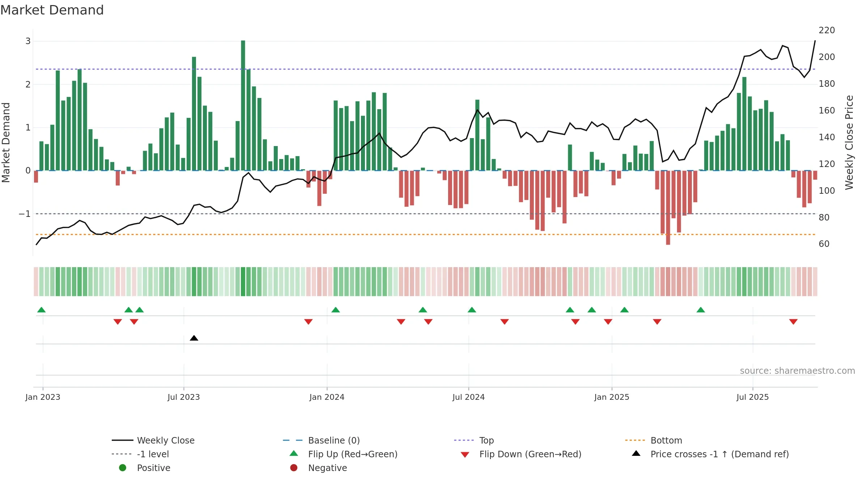This screenshot has width=868, height=488.
Task: Click the purple dotted Top legend line sample
Action: (465, 440)
